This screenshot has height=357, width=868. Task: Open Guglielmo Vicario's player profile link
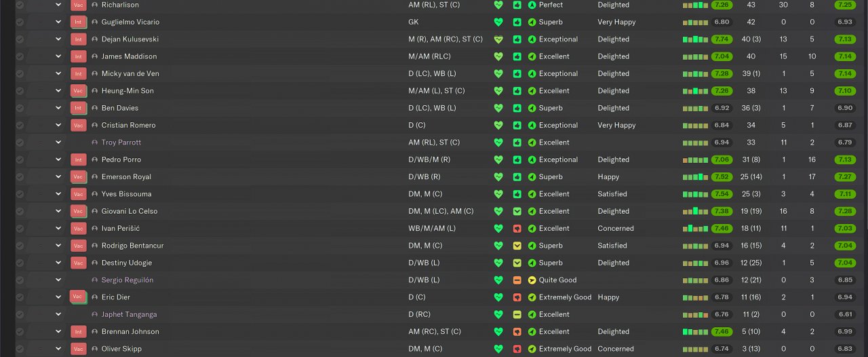coord(130,22)
